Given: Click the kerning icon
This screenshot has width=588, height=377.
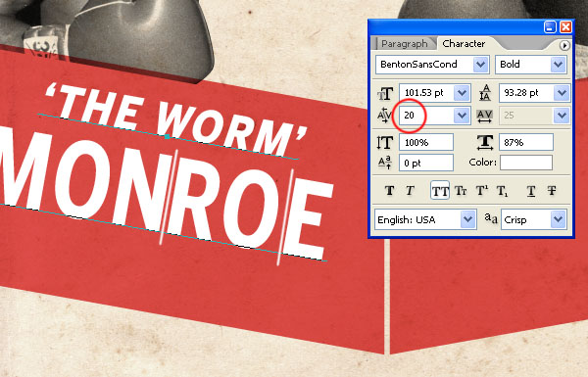Looking at the screenshot, I should click(384, 115).
